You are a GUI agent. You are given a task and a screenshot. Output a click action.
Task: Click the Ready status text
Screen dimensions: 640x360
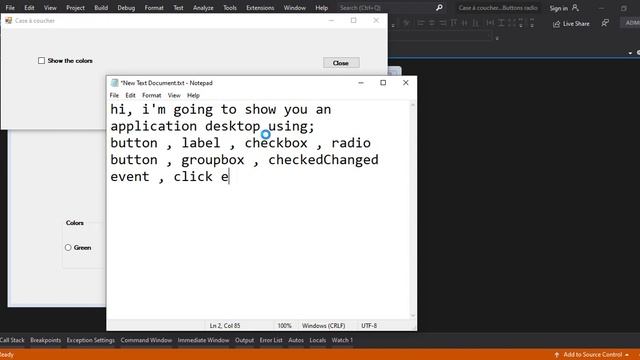point(7,355)
